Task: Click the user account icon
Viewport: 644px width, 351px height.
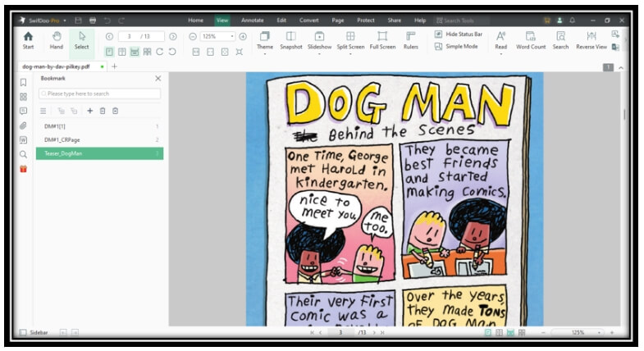Action: tap(560, 21)
